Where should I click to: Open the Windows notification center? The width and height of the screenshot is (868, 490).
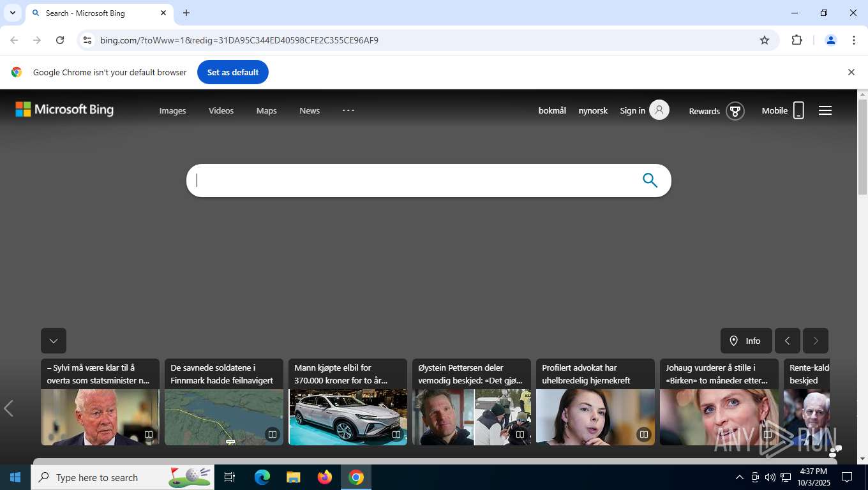pyautogui.click(x=847, y=477)
